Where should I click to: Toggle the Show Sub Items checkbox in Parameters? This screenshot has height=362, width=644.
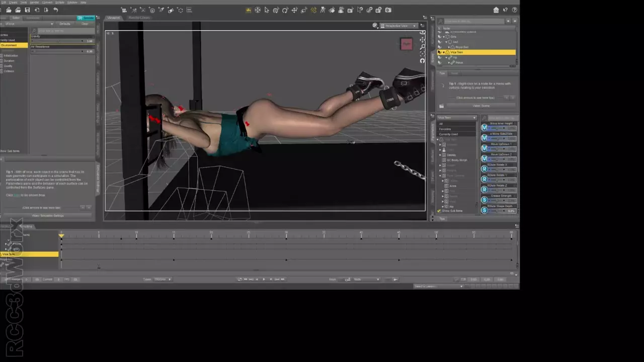(439, 211)
